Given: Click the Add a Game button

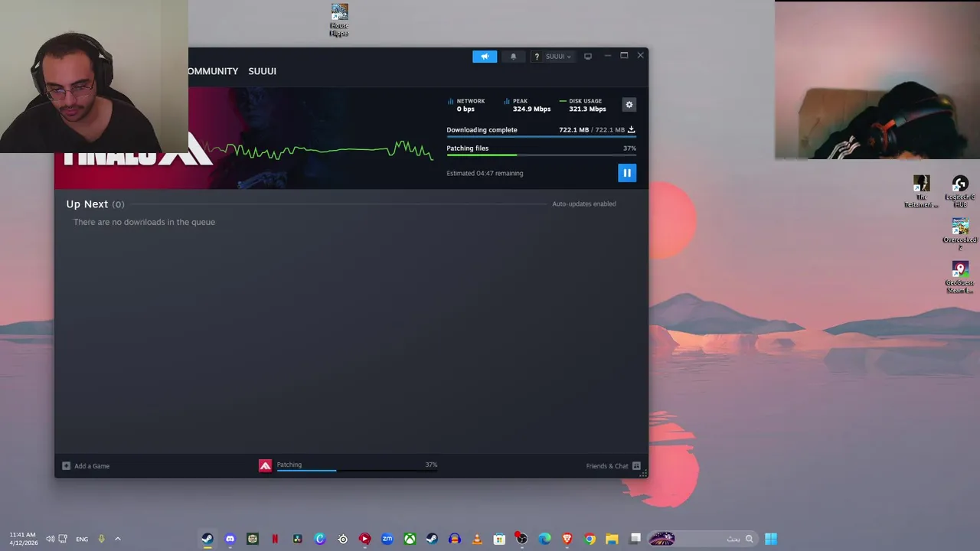Looking at the screenshot, I should 86,466.
